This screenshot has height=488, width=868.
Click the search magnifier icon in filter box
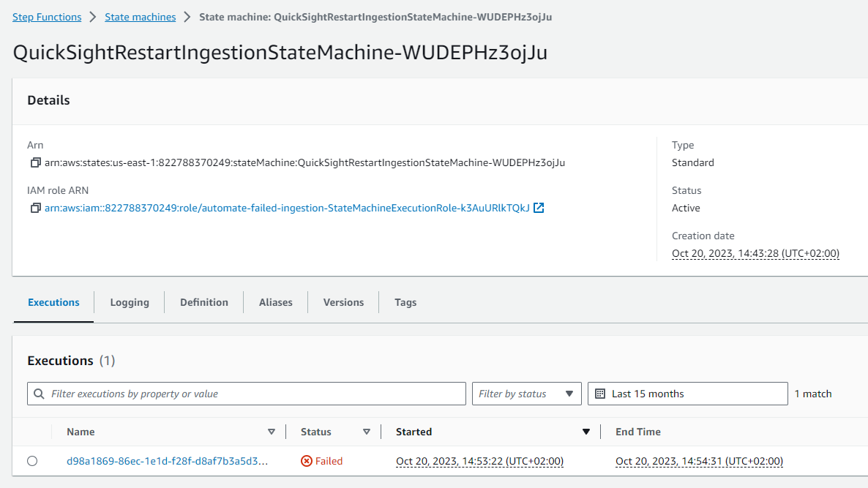click(x=39, y=394)
